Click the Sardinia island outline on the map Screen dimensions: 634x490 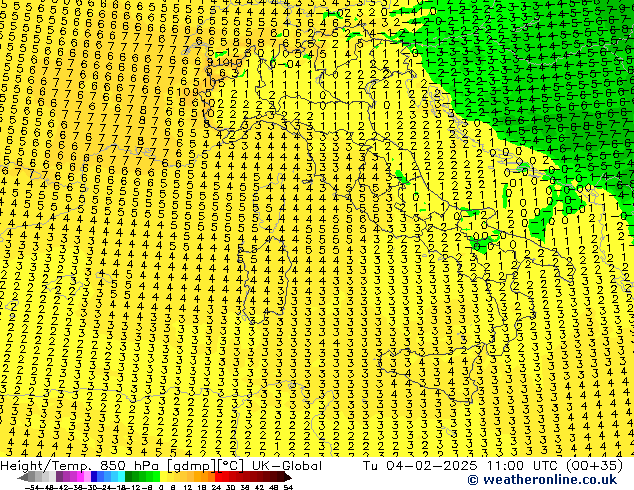point(263,280)
